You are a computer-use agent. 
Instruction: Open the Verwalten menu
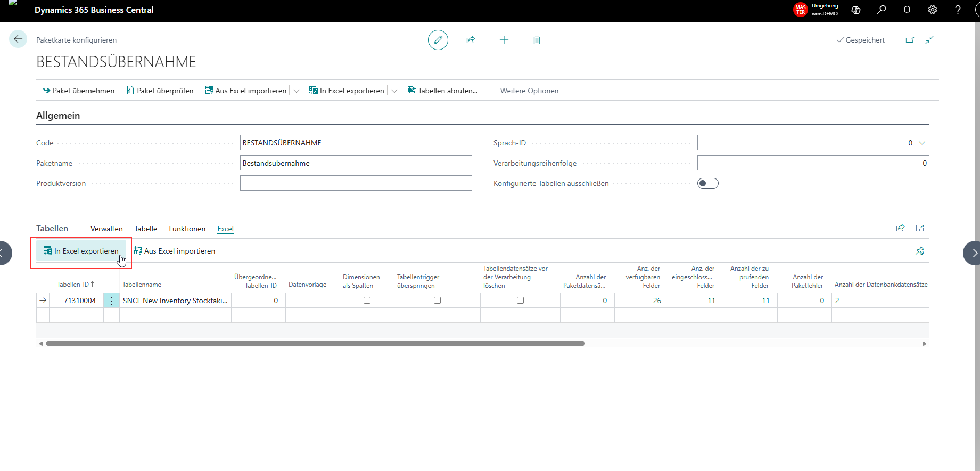(106, 229)
